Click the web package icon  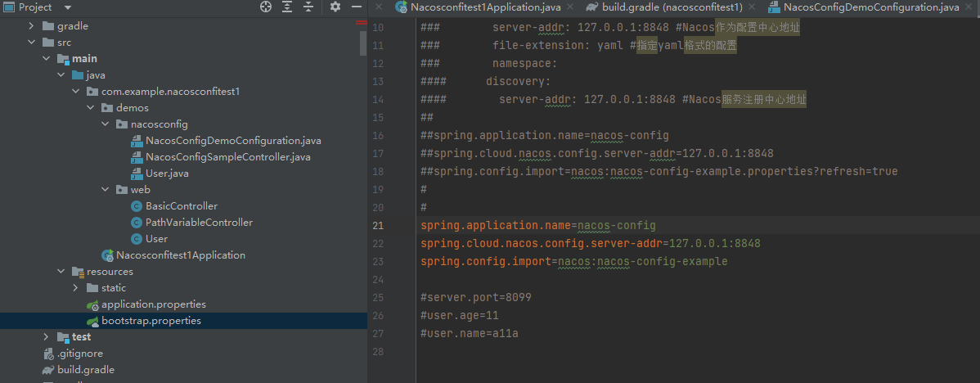tap(122, 190)
